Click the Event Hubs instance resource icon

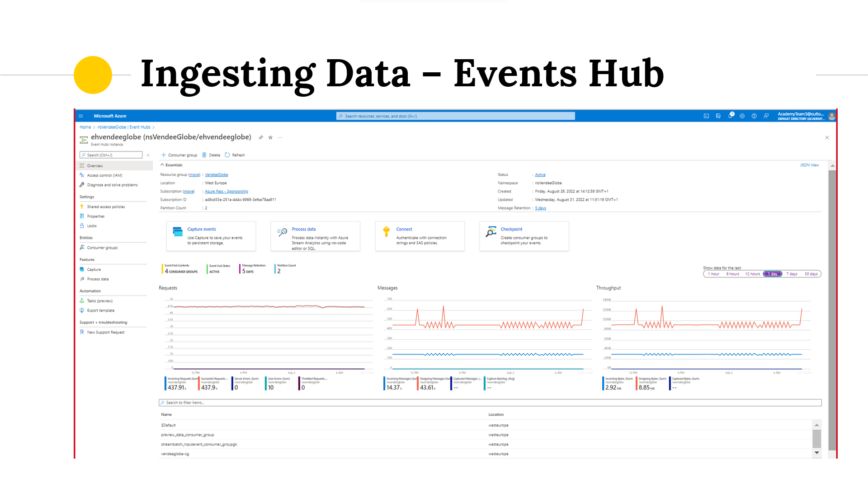point(84,140)
